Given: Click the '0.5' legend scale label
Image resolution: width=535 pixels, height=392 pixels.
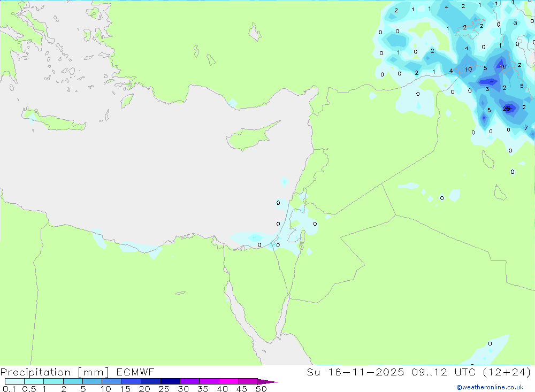Looking at the screenshot, I should [29, 389].
